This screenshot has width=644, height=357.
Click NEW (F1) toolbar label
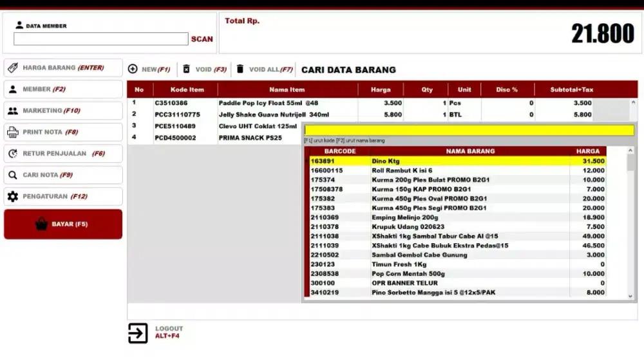pos(156,69)
